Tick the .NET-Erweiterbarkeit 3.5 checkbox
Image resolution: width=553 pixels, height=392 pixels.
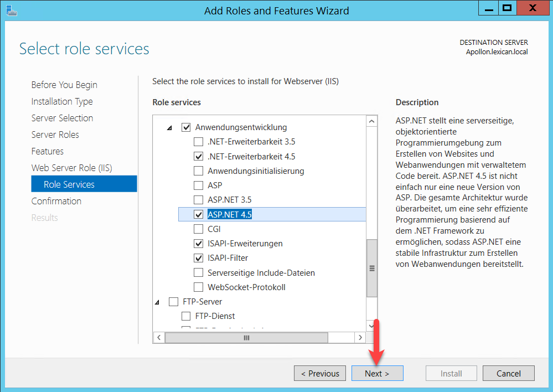(198, 142)
